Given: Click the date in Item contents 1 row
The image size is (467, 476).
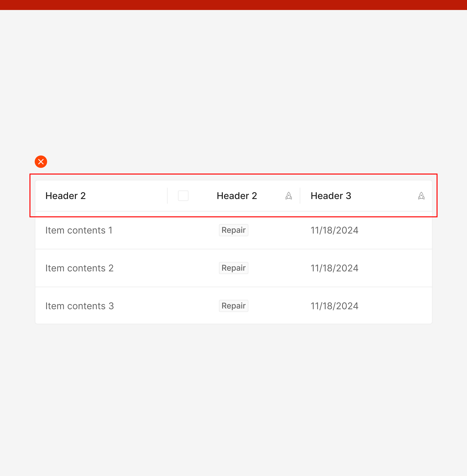Looking at the screenshot, I should pos(334,230).
